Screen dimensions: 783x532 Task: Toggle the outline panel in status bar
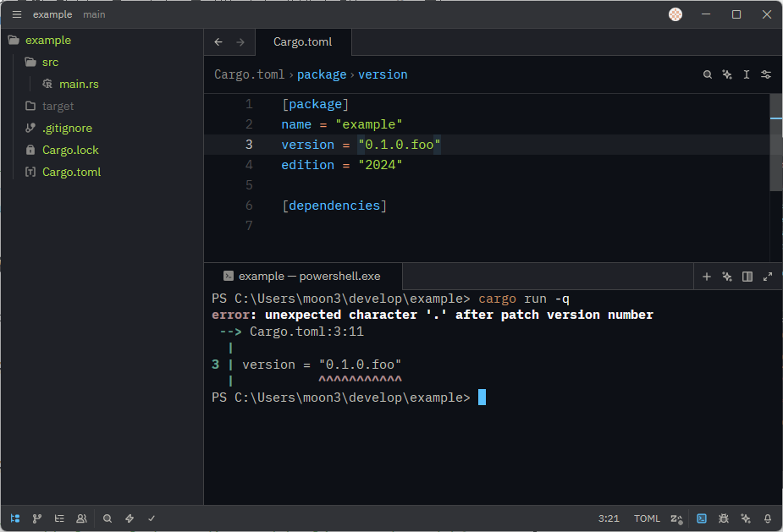[59, 518]
